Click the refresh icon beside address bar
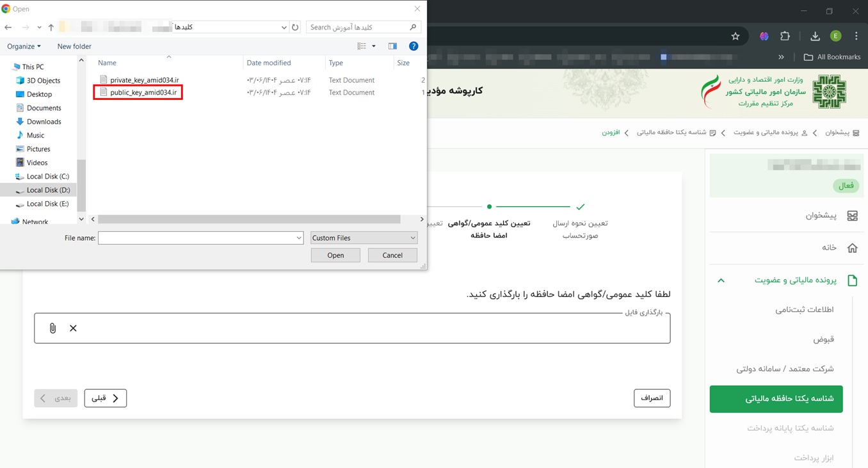Image resolution: width=868 pixels, height=468 pixels. (x=295, y=28)
